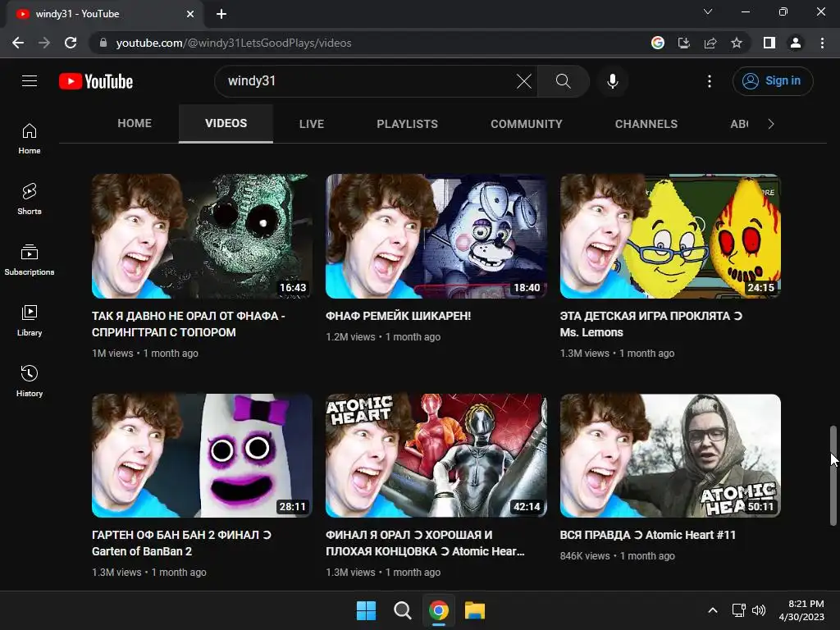The height and width of the screenshot is (630, 840).
Task: Go back in browser
Action: tap(18, 43)
